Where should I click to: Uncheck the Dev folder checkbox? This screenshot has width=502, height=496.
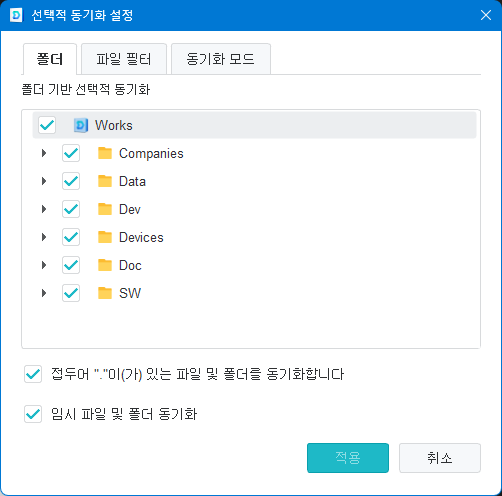coord(71,209)
